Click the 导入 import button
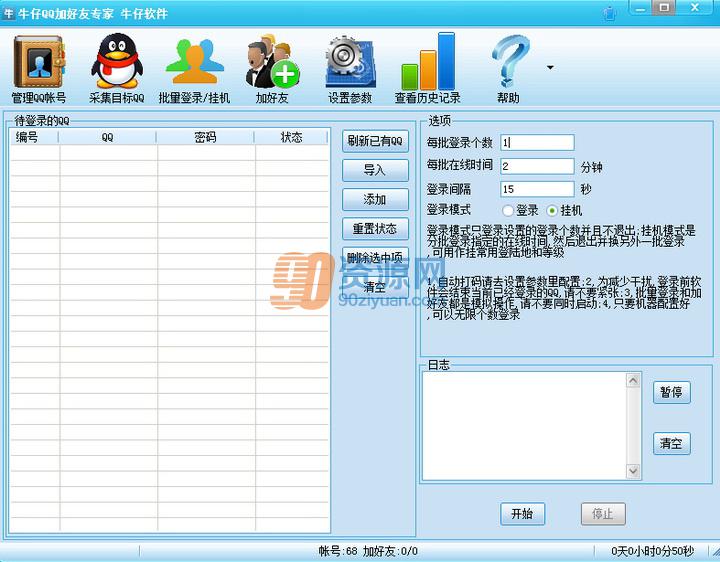This screenshot has height=562, width=720. pos(375,170)
